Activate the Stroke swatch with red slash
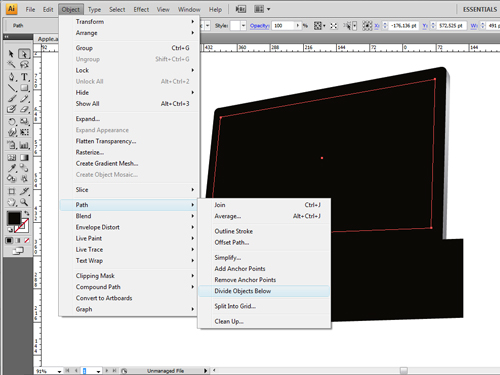This screenshot has width=500, height=375. coord(22,226)
